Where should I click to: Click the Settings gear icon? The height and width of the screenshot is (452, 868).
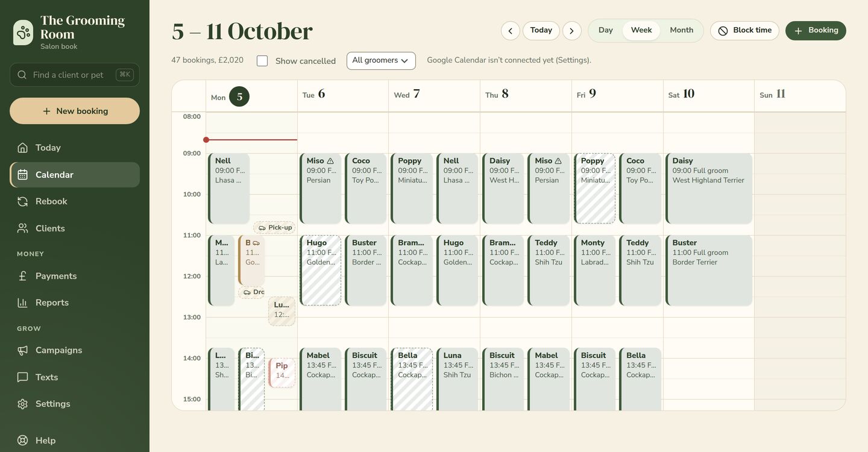point(22,404)
